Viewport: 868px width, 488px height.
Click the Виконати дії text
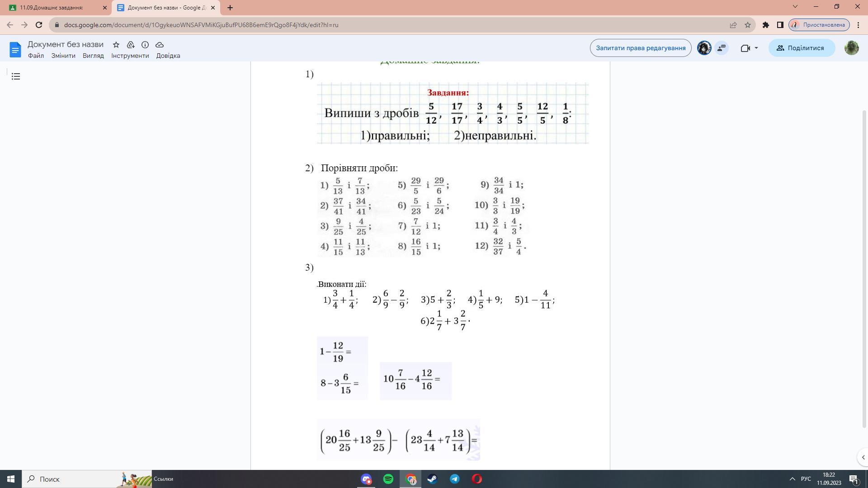point(342,284)
